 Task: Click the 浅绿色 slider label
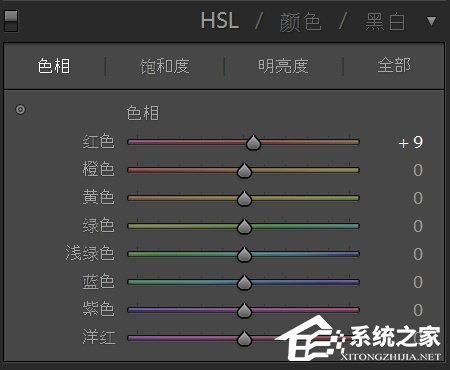pos(90,253)
